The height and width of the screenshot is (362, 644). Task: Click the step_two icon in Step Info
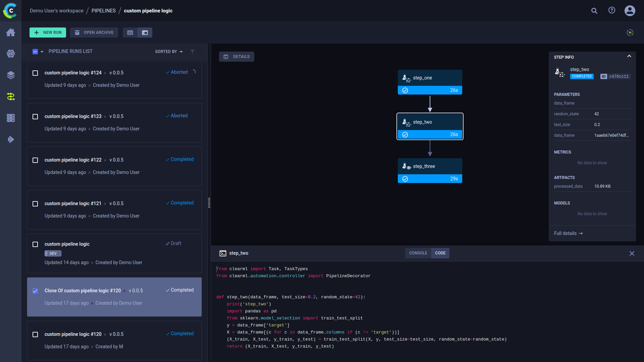[560, 72]
